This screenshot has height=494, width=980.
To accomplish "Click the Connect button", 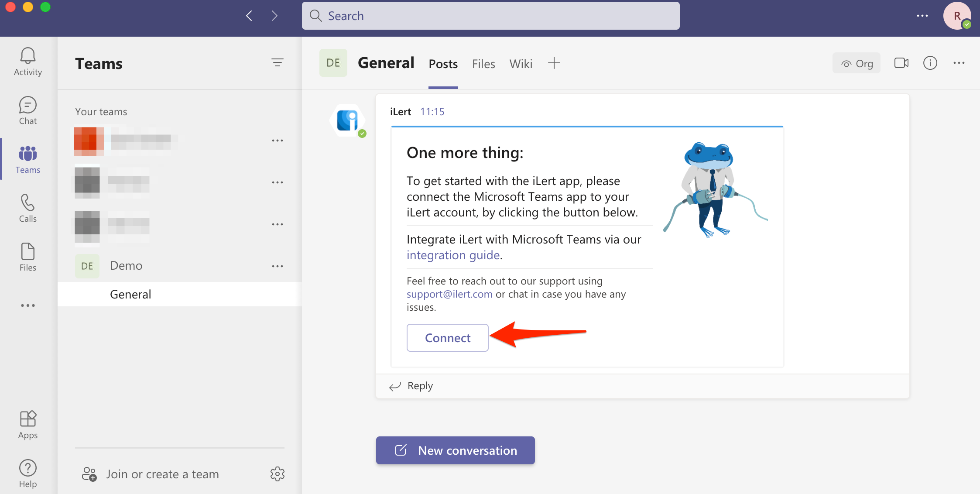I will click(x=447, y=338).
